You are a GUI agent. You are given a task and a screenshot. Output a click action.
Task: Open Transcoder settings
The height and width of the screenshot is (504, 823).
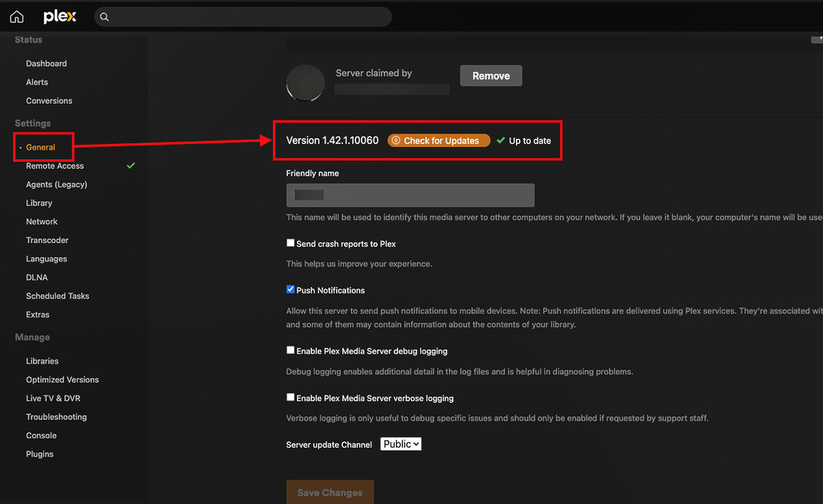[47, 240]
